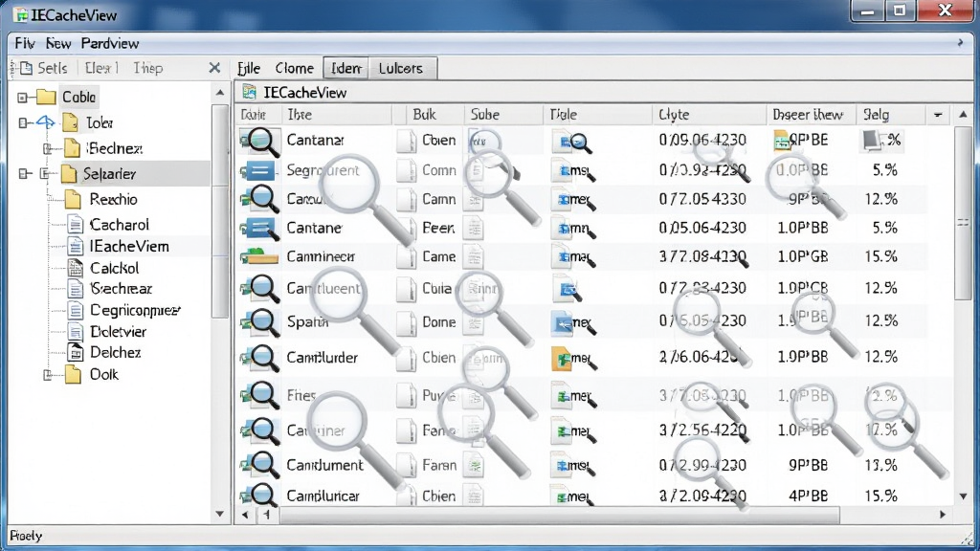Click the blue folder icon in the Spahn row
Image resolution: width=980 pixels, height=551 pixels.
[563, 322]
